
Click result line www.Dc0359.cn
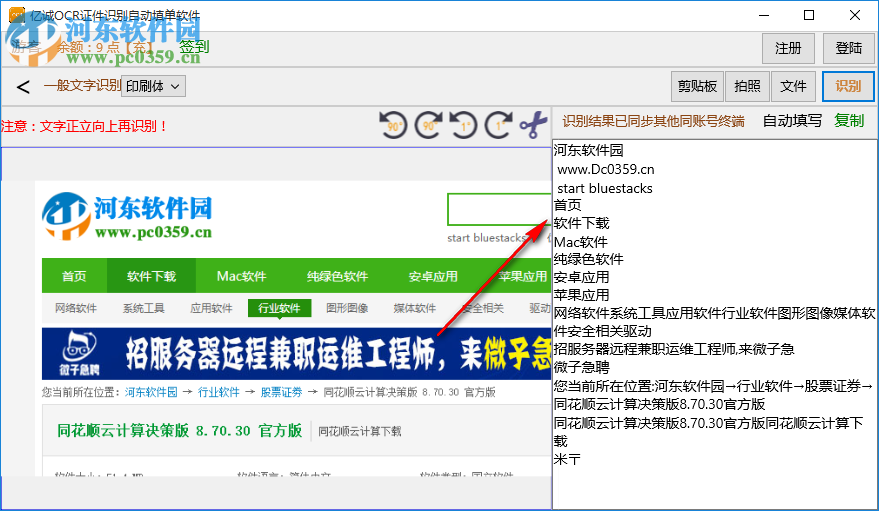pyautogui.click(x=605, y=169)
